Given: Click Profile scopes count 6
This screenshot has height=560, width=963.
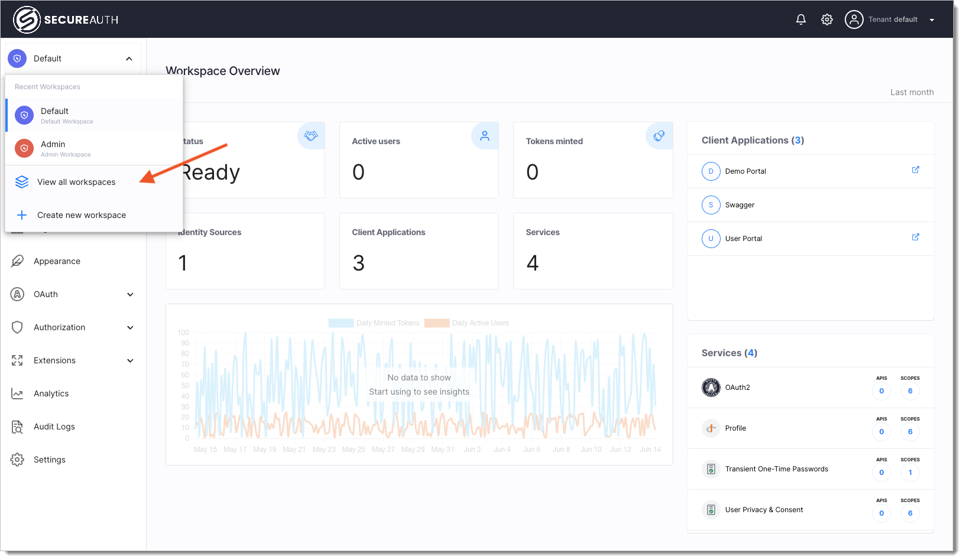Looking at the screenshot, I should pyautogui.click(x=910, y=432).
